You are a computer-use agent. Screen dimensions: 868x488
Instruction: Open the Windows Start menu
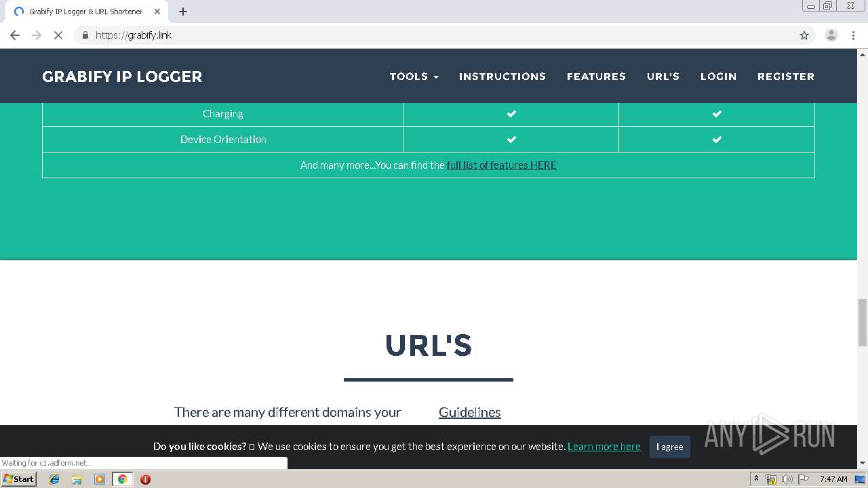[x=18, y=479]
